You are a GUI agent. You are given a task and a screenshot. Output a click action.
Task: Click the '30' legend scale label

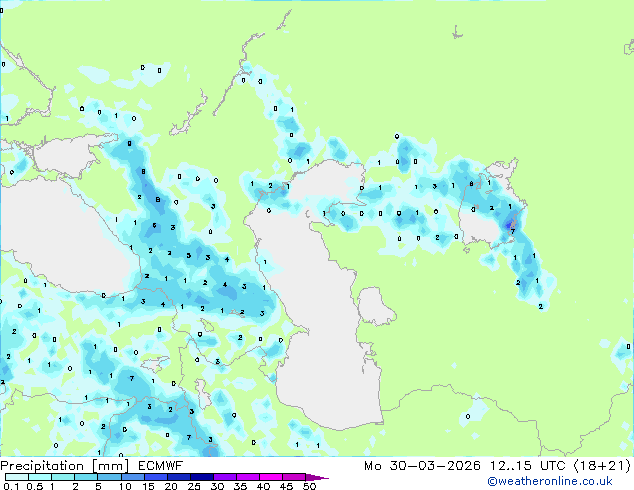[217, 486]
